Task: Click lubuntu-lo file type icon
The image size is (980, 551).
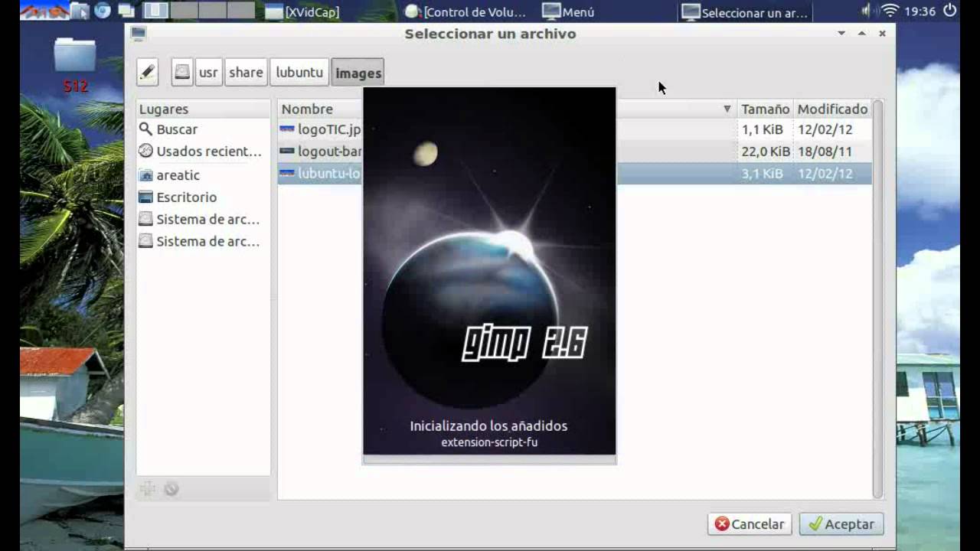Action: tap(287, 174)
